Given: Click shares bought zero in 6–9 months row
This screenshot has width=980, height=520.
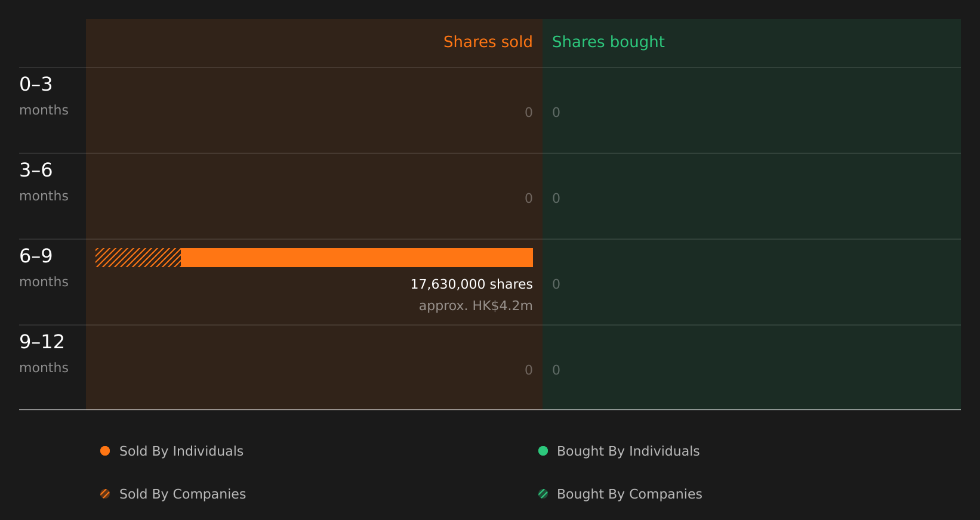Looking at the screenshot, I should point(556,284).
